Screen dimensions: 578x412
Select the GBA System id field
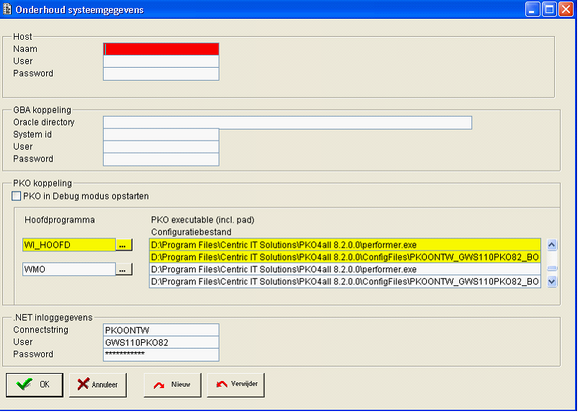pyautogui.click(x=161, y=135)
